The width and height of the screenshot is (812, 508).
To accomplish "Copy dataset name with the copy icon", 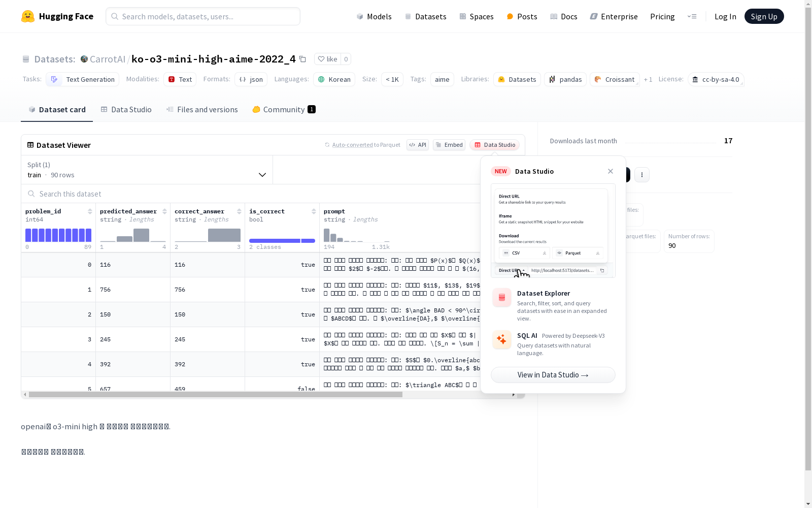I will 302,59.
